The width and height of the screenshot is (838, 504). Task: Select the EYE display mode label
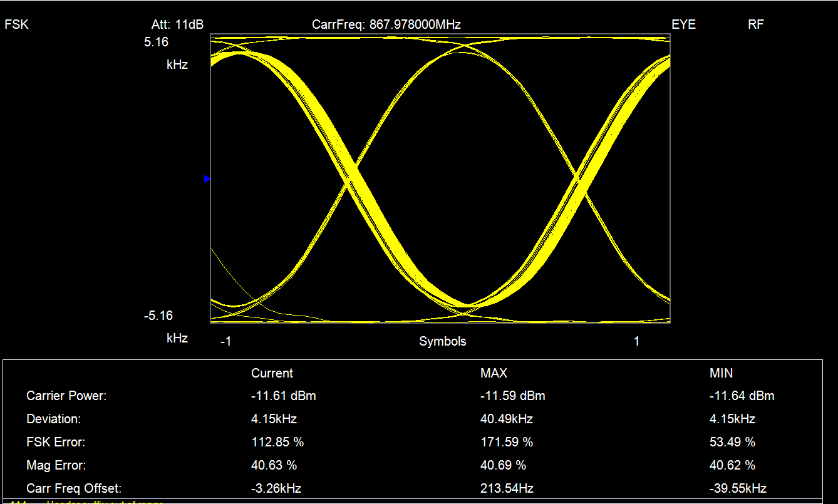(683, 25)
